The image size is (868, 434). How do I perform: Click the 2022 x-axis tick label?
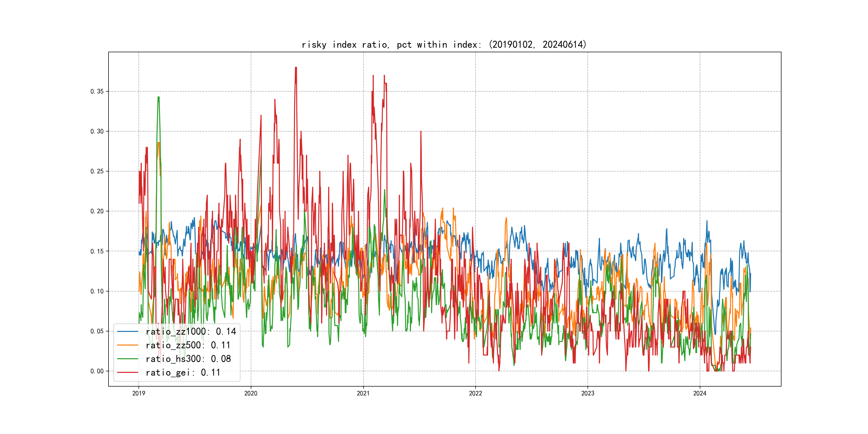click(x=476, y=393)
